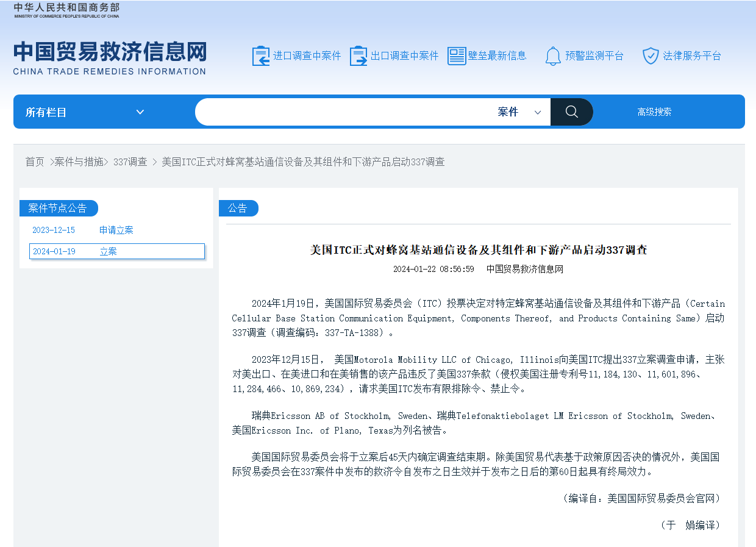Open the 案件 search type dropdown
The height and width of the screenshot is (547, 756).
pos(519,112)
